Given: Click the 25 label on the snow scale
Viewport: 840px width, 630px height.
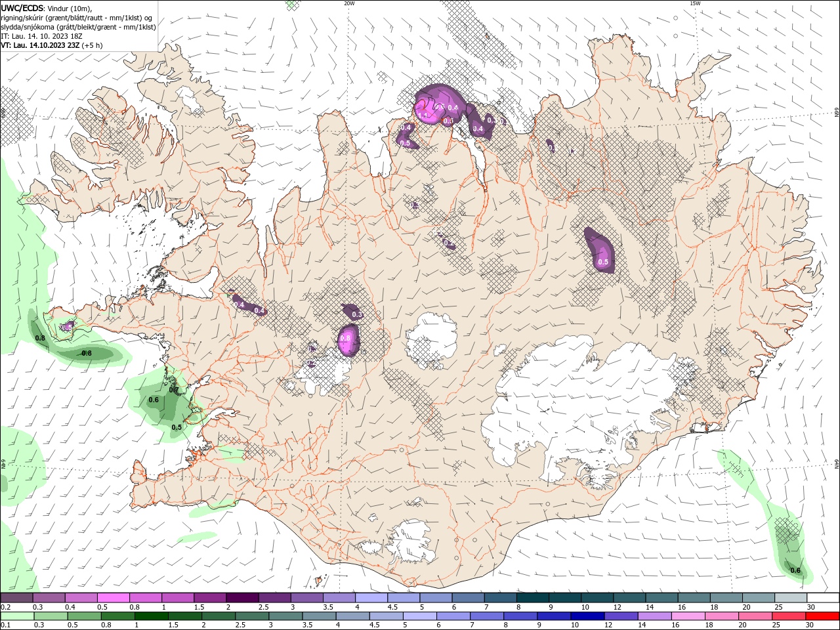Looking at the screenshot, I should (778, 607).
